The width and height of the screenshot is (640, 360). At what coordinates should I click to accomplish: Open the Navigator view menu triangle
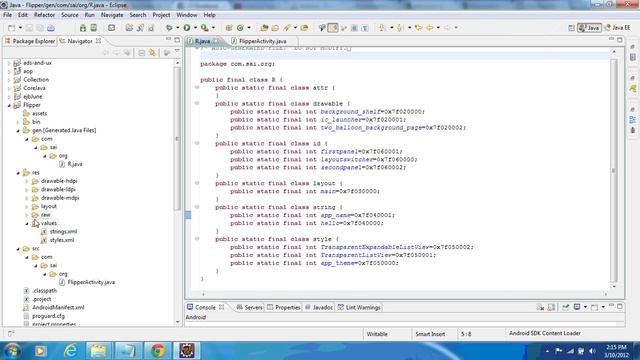(x=177, y=51)
